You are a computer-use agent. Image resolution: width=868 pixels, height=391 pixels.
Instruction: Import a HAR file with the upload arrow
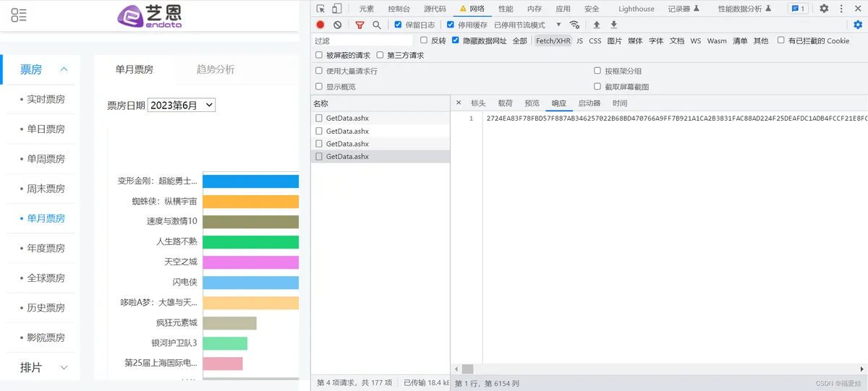coord(597,25)
